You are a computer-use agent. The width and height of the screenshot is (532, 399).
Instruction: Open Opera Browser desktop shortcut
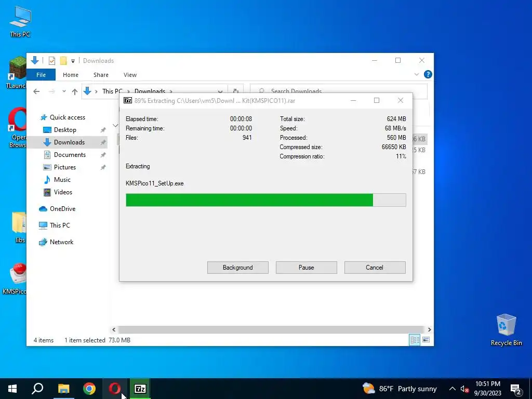pos(17,128)
